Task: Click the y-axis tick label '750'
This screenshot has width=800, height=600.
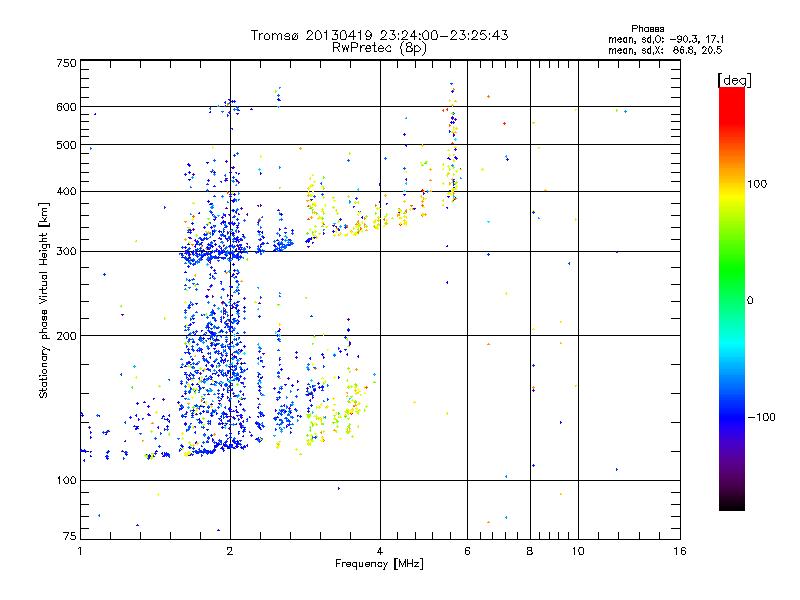Action: [66, 63]
